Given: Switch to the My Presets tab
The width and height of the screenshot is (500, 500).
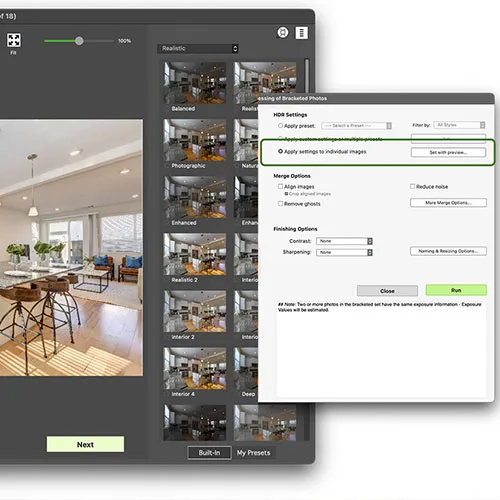Looking at the screenshot, I should point(254,453).
